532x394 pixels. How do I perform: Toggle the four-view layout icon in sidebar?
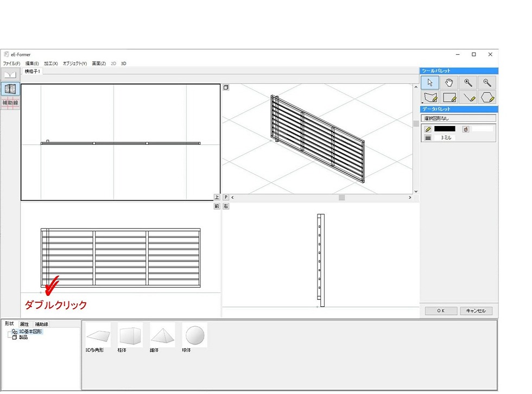[10, 89]
